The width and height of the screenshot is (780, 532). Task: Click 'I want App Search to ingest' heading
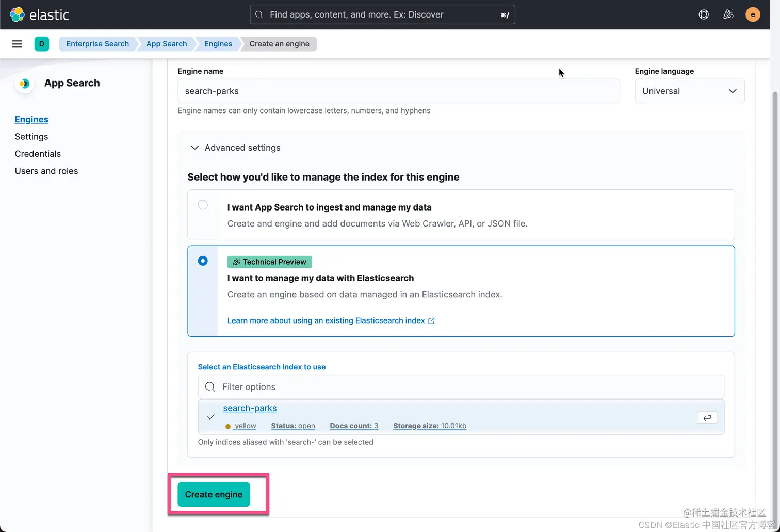tap(329, 207)
